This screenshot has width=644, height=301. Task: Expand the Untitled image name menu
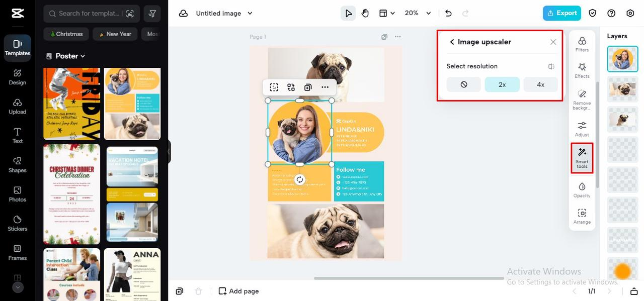[x=224, y=13]
